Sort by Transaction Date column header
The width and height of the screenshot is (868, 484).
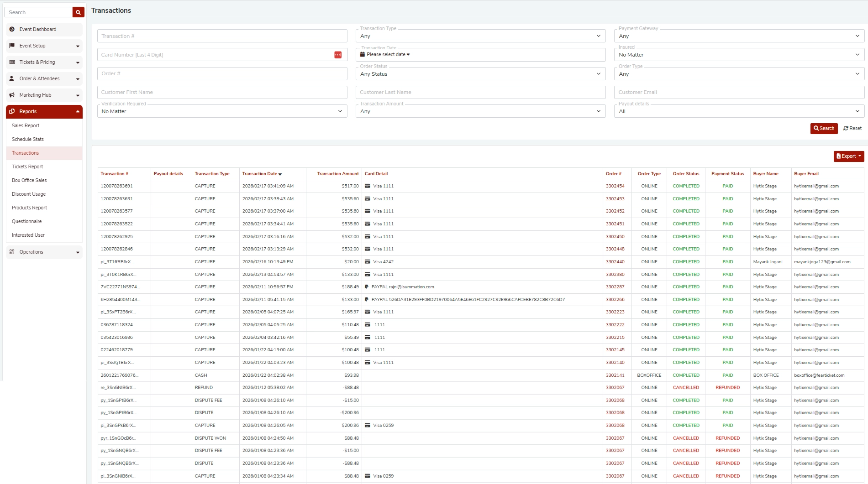point(262,174)
